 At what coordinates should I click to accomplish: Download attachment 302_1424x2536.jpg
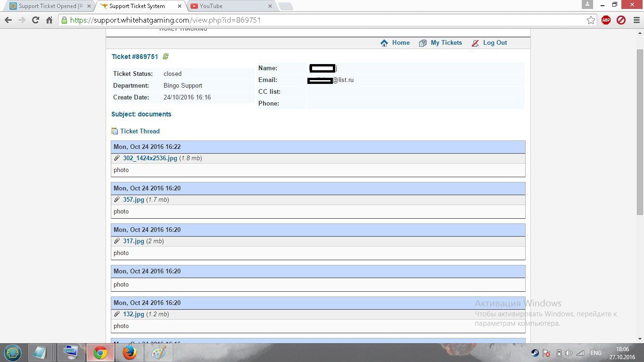click(x=150, y=158)
